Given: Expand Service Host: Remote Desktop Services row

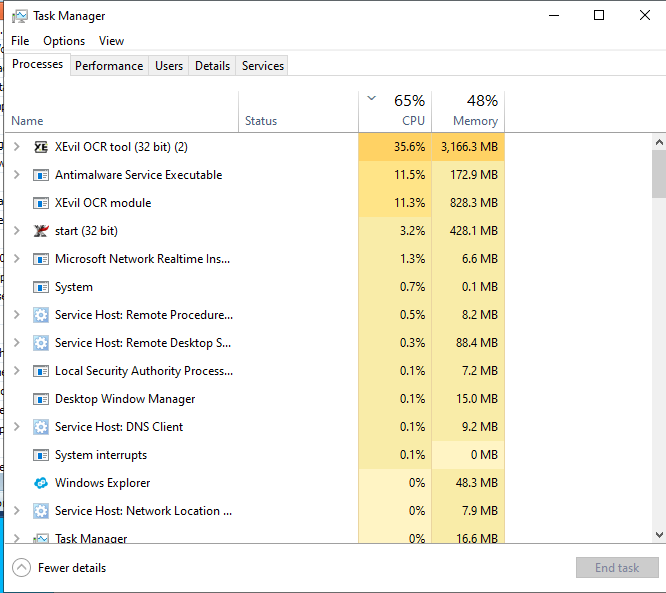Looking at the screenshot, I should pos(15,343).
